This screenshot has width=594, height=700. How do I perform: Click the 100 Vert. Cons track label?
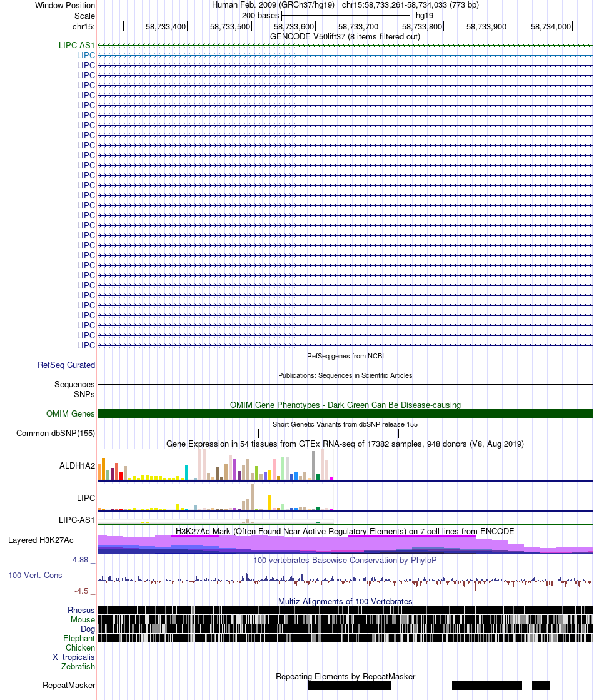click(x=35, y=575)
